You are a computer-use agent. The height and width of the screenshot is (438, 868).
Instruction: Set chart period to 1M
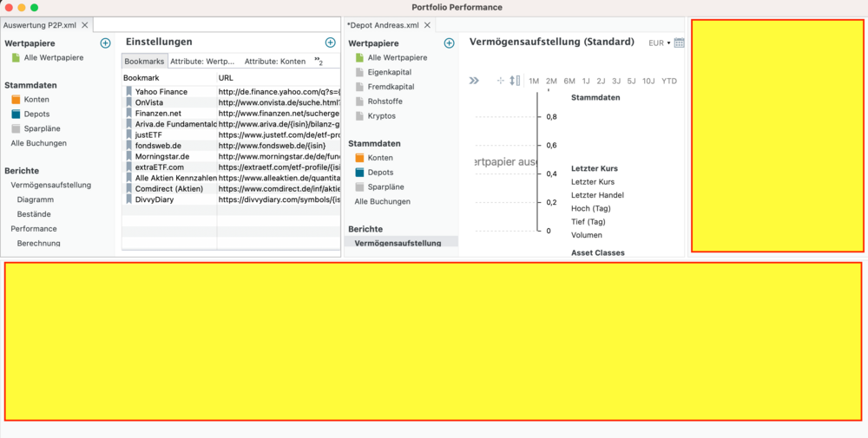[x=534, y=81]
